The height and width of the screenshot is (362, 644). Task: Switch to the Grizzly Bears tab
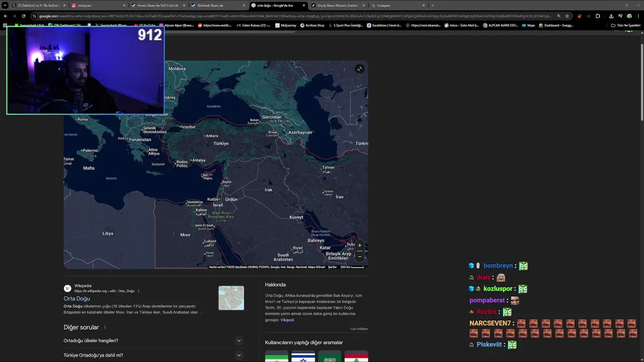point(337,5)
